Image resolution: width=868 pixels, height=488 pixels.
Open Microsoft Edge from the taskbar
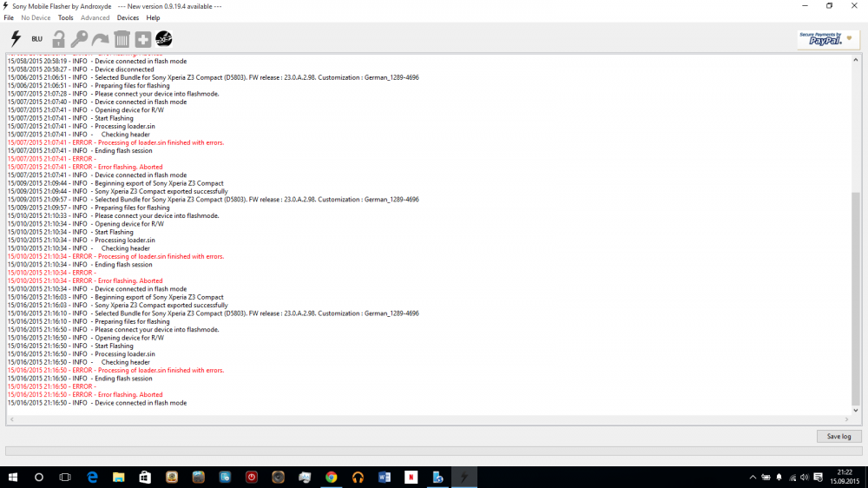coord(92,477)
